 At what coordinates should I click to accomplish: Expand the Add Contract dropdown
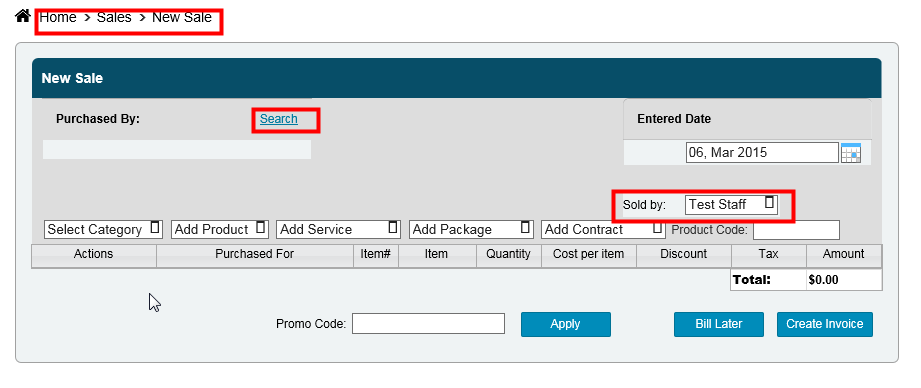[603, 230]
